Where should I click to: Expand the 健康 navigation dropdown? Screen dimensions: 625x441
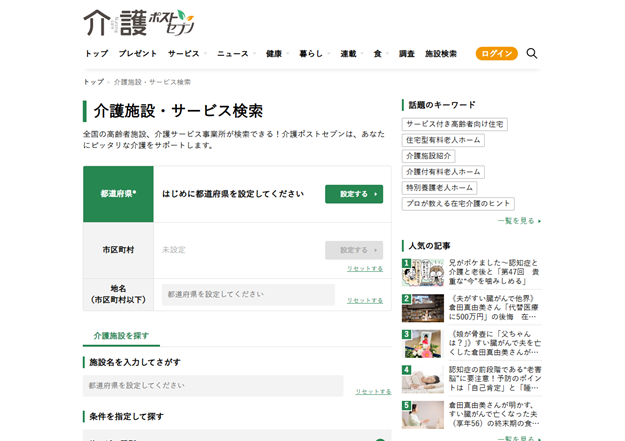point(277,53)
